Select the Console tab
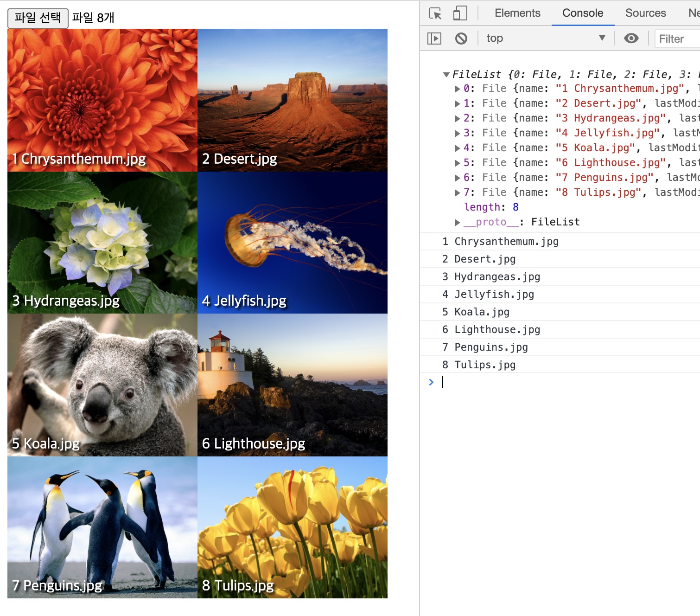700x616 pixels. click(582, 13)
